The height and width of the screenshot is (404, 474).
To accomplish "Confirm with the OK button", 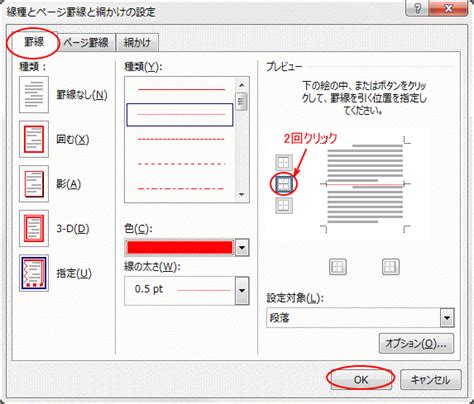I will [361, 379].
